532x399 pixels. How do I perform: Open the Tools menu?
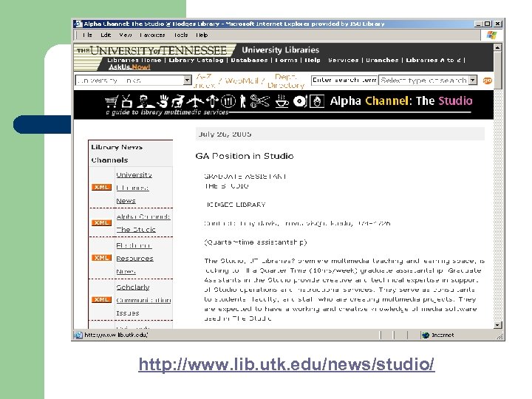coord(181,35)
